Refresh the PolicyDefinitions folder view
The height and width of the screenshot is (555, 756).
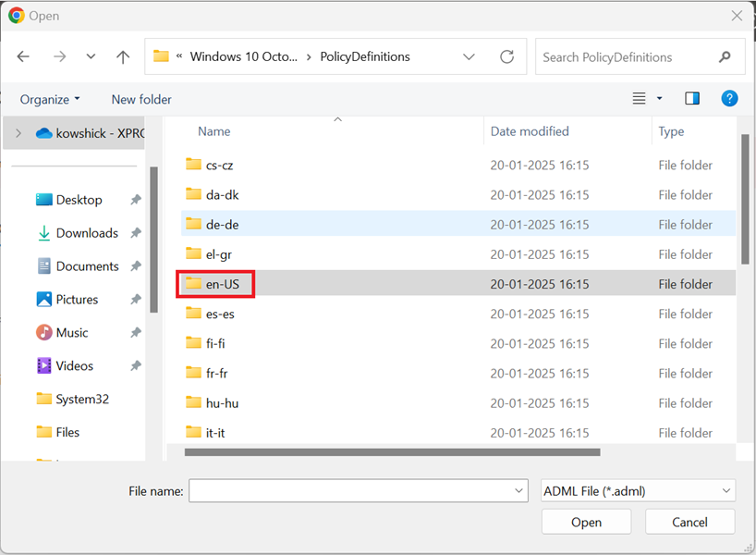[506, 57]
